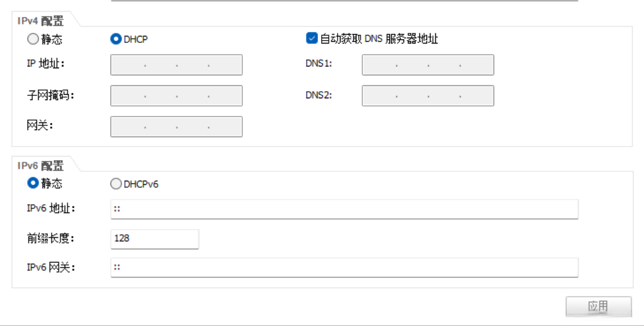
Task: Select the IPv4 静态 radio button
Action: click(x=33, y=39)
